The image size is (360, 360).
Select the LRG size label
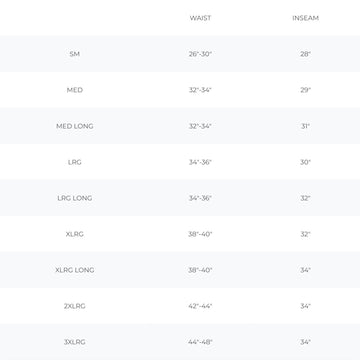[x=75, y=162]
